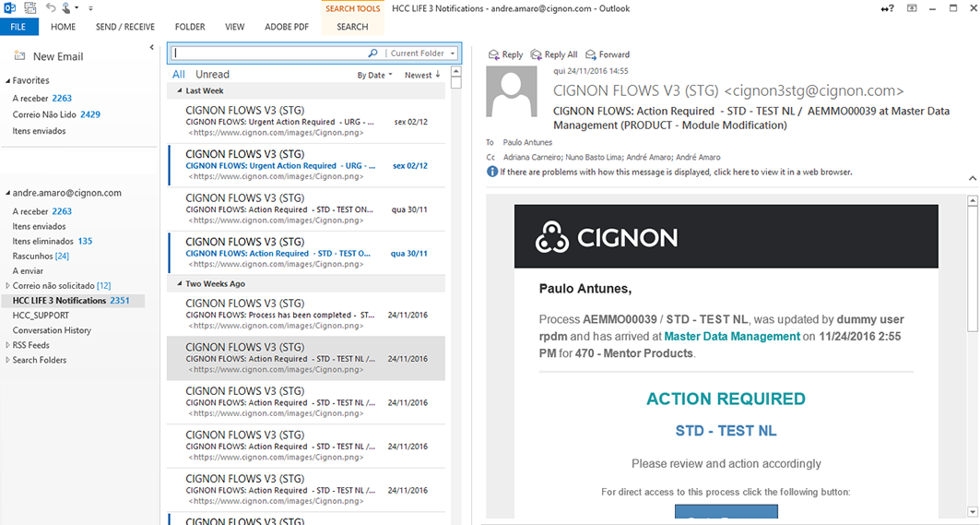Open the Current Folder scope dropdown

pyautogui.click(x=422, y=54)
